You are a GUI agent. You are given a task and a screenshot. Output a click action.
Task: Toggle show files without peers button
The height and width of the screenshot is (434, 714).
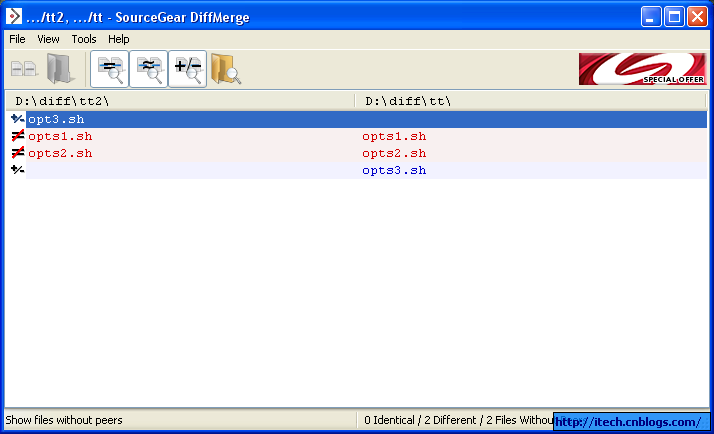coord(188,69)
